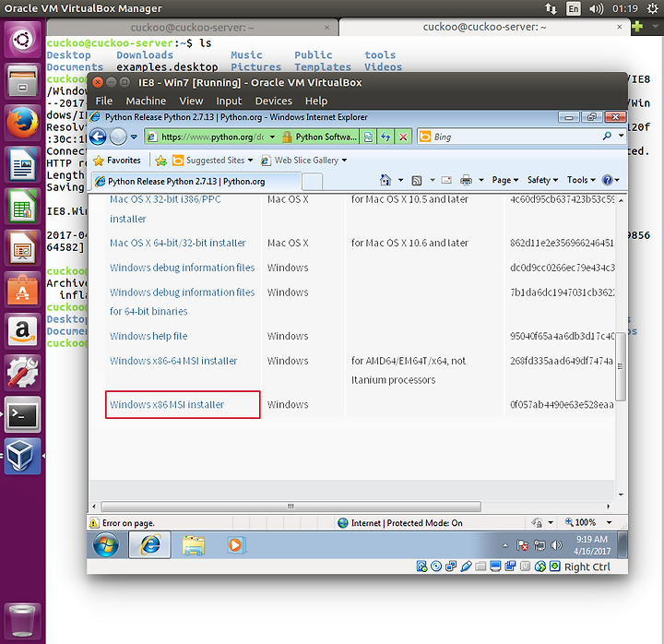
Task: Click the horizontal scrollbar thumb in IE
Action: [290, 507]
